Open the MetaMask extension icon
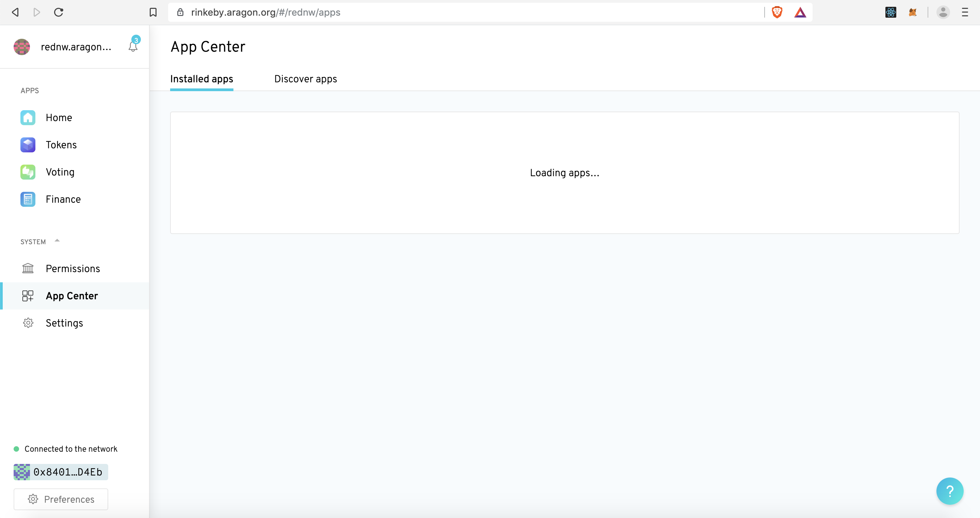This screenshot has height=518, width=980. 913,12
